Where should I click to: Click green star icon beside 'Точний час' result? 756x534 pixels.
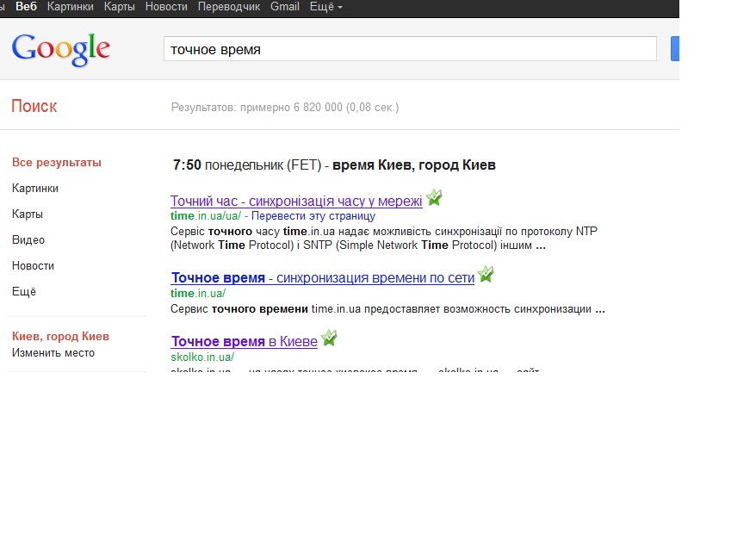coord(434,197)
